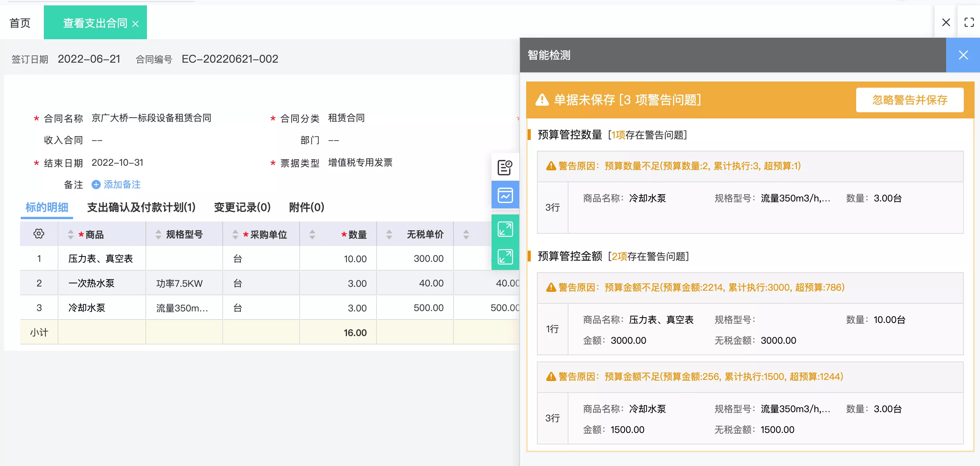The height and width of the screenshot is (466, 980).
Task: Click the 添加备注 link
Action: [x=122, y=185]
